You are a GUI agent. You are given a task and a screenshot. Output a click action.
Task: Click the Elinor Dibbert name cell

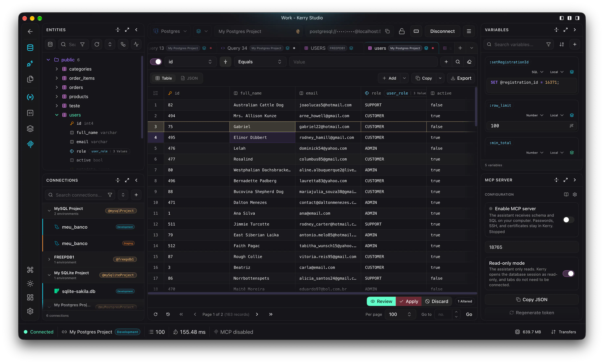(262, 137)
